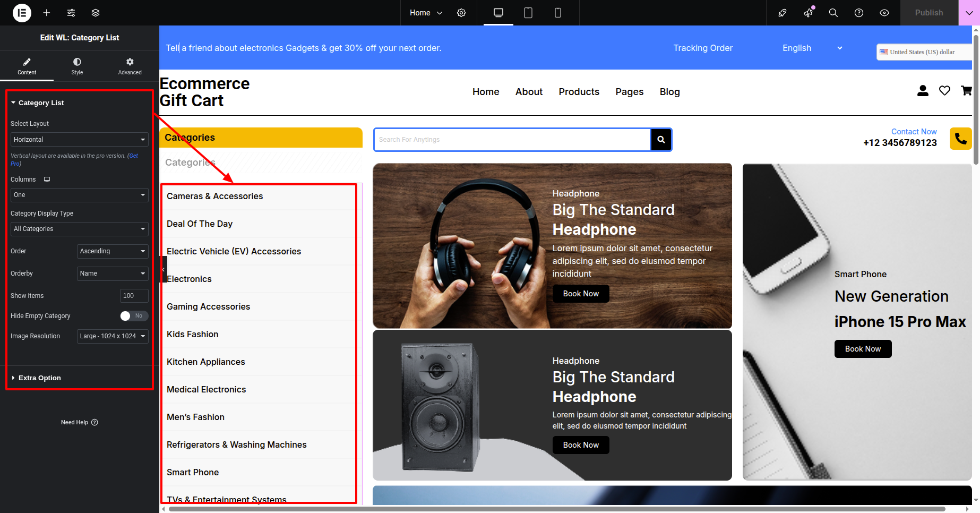Image resolution: width=980 pixels, height=513 pixels.
Task: Select Cameras & Accessories category
Action: (214, 196)
